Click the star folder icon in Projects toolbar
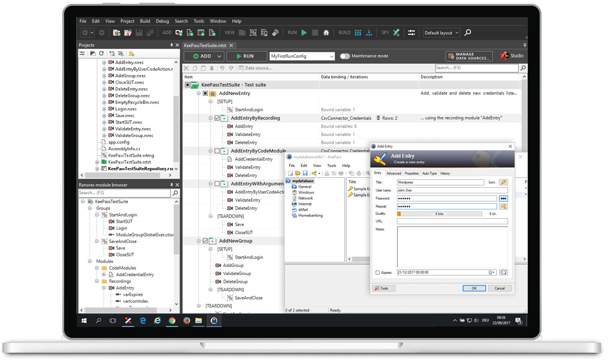 coord(132,54)
